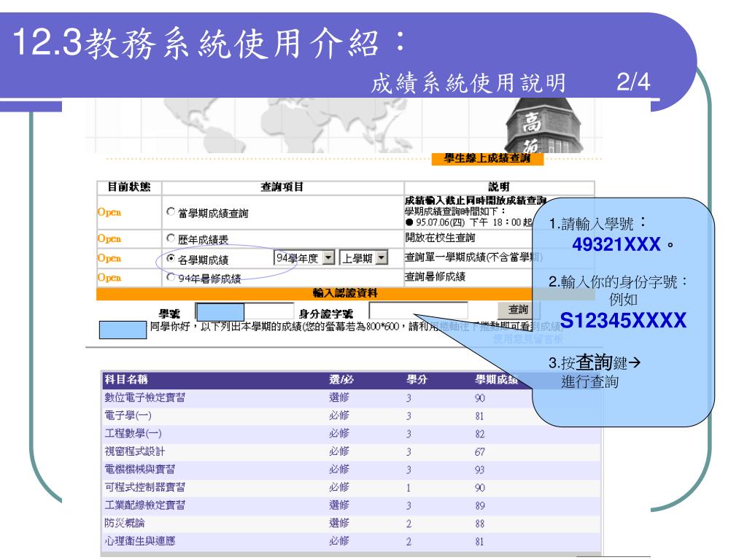The height and width of the screenshot is (560, 747).
Task: Select the 各學期成績 radio button
Action: [x=171, y=258]
